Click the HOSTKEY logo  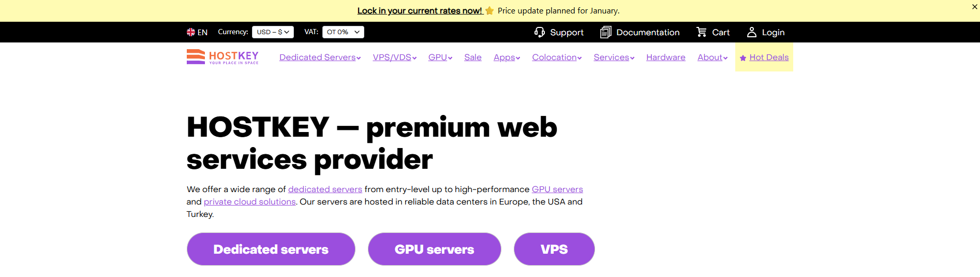(222, 57)
